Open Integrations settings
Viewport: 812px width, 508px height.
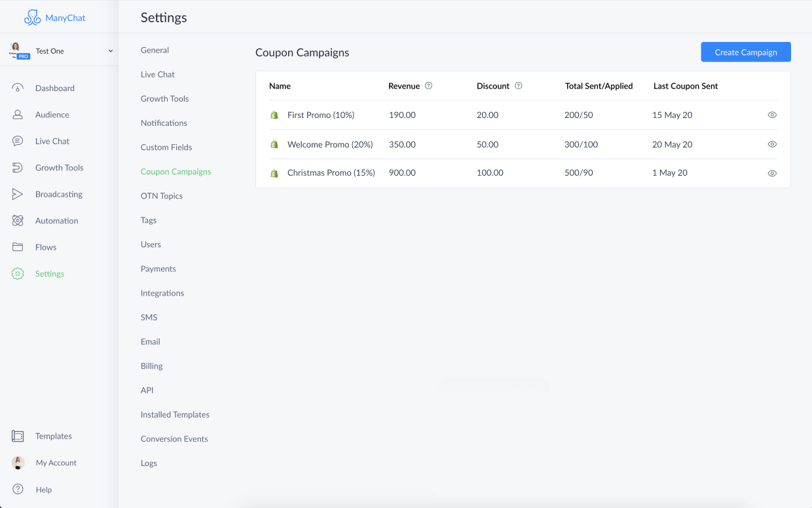[x=162, y=293]
